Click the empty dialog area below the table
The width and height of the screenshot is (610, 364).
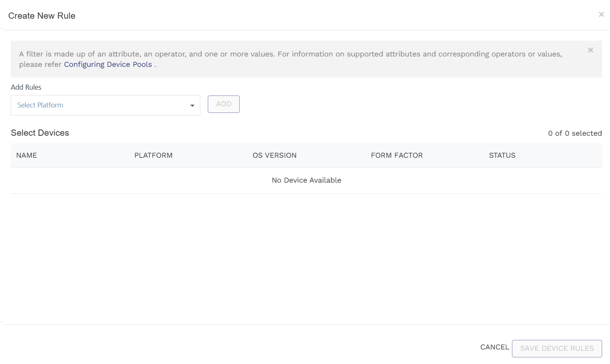(306, 257)
